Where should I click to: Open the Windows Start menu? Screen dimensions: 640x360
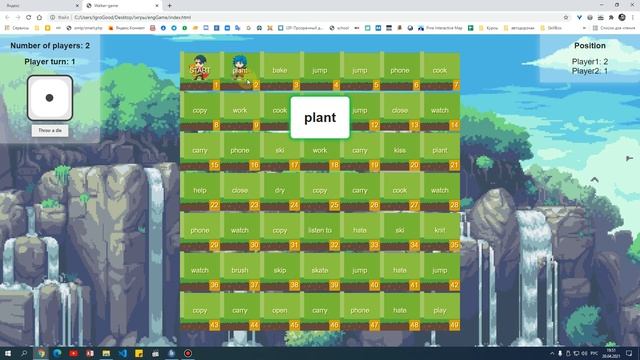tap(8, 353)
